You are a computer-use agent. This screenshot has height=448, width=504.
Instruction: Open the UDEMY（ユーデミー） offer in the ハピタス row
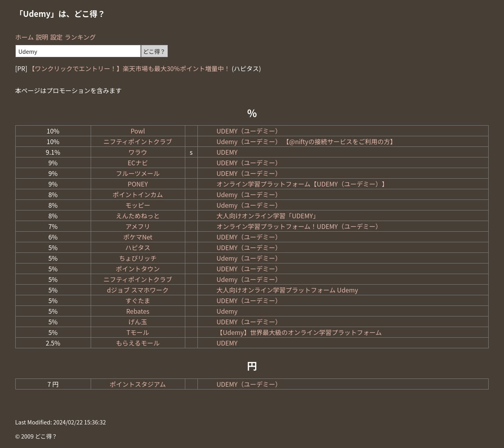pos(248,247)
